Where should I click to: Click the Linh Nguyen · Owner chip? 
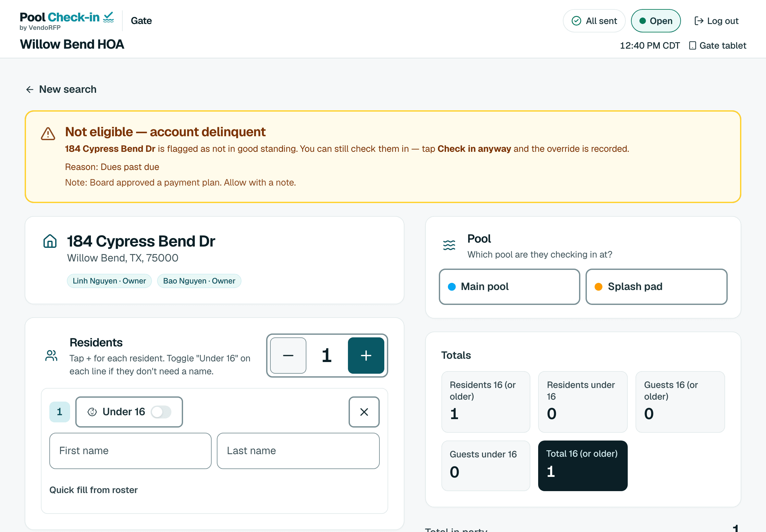tap(109, 281)
